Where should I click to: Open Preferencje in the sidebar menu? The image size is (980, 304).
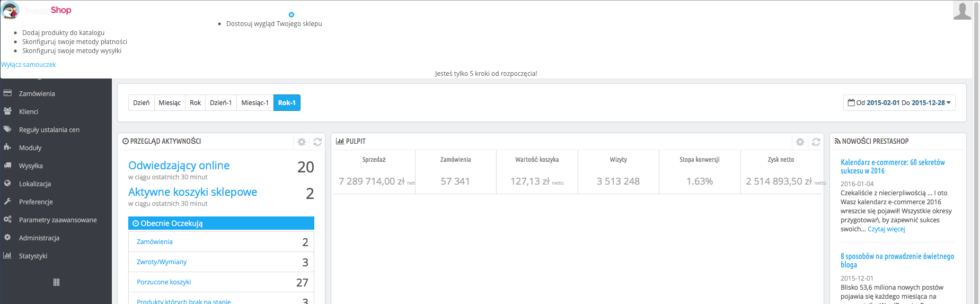coord(36,202)
